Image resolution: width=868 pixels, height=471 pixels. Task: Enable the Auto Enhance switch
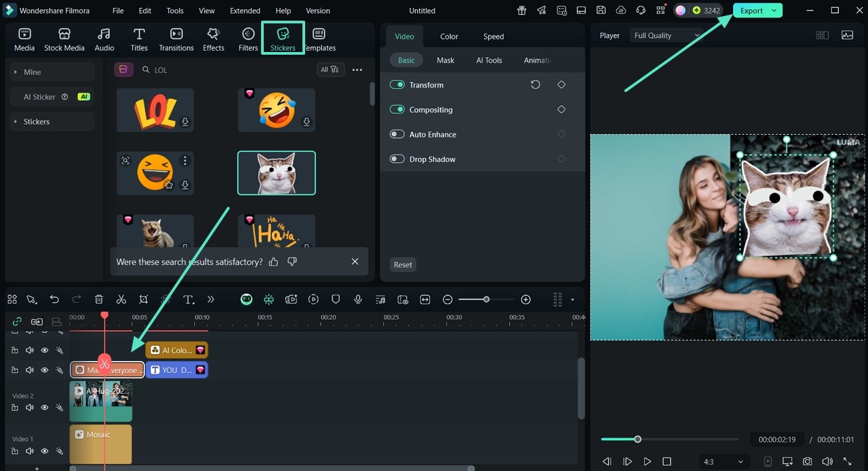coord(397,134)
